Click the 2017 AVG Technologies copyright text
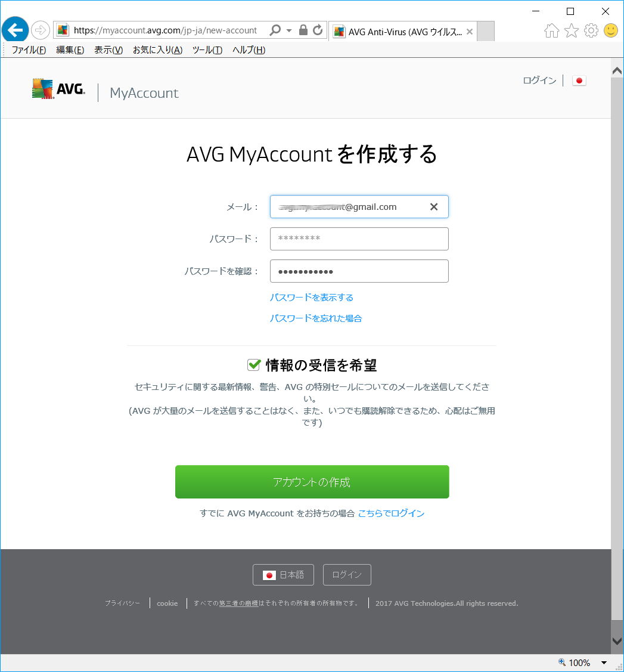Image resolution: width=624 pixels, height=672 pixels. click(x=446, y=603)
